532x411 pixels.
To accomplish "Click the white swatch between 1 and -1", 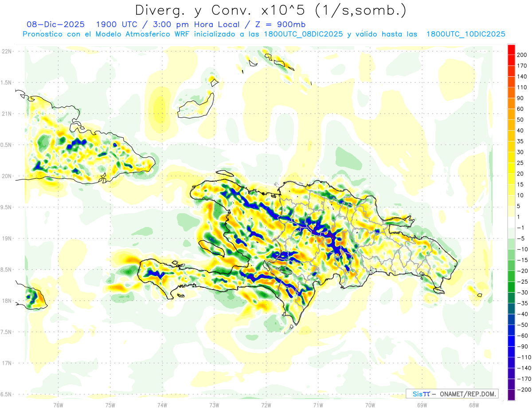I will click(x=511, y=222).
